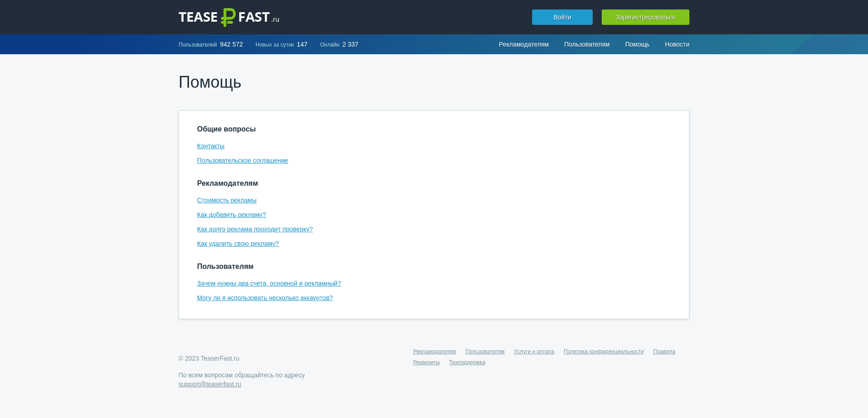Open the Контакты link
This screenshot has width=868, height=418.
point(210,146)
